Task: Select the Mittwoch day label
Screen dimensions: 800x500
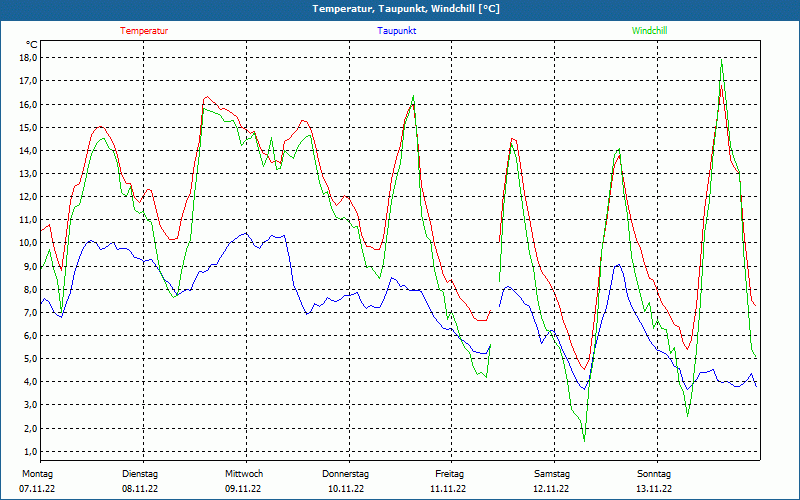Action: 244,473
